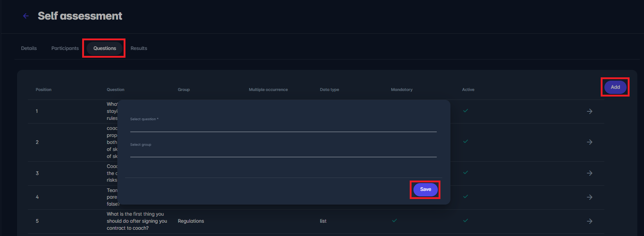644x236 pixels.
Task: Open row 5 details arrow
Action: click(x=590, y=221)
